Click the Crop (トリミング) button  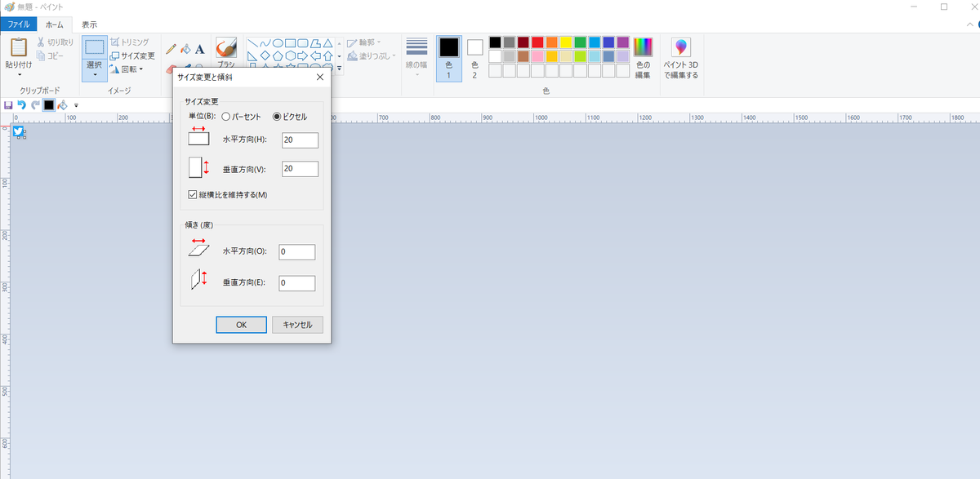point(129,42)
